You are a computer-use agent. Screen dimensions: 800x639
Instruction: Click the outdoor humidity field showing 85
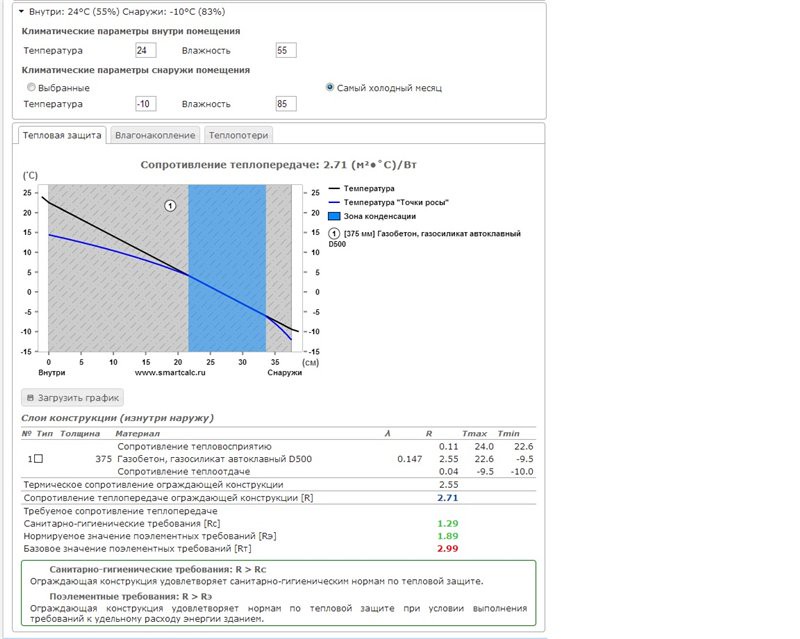286,104
